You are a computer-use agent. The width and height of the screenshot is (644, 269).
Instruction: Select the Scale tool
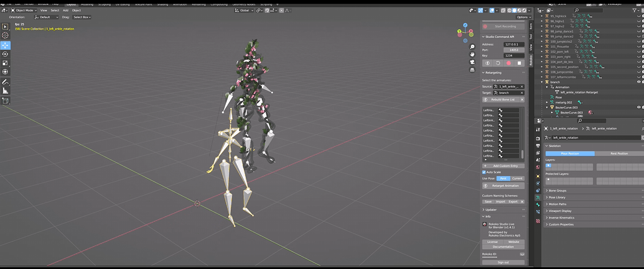pyautogui.click(x=6, y=63)
